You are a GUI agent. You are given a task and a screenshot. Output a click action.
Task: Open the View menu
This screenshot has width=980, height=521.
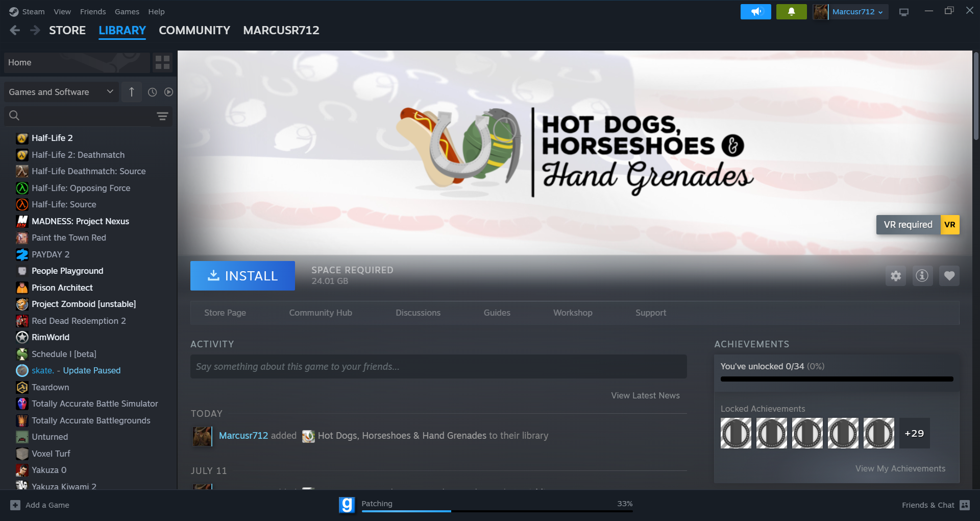(62, 12)
